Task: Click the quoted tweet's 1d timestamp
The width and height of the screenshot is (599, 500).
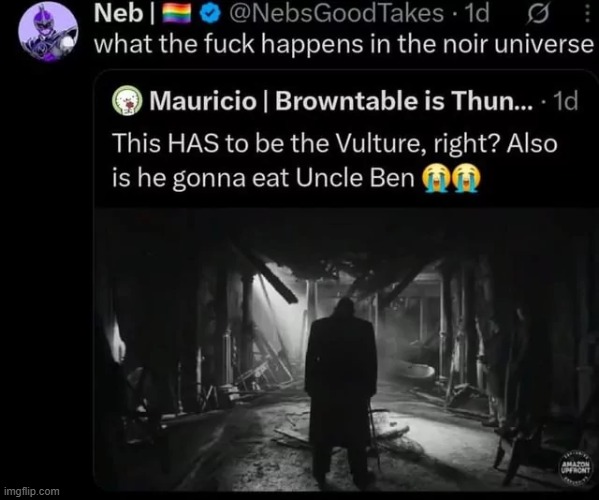Action: (565, 101)
